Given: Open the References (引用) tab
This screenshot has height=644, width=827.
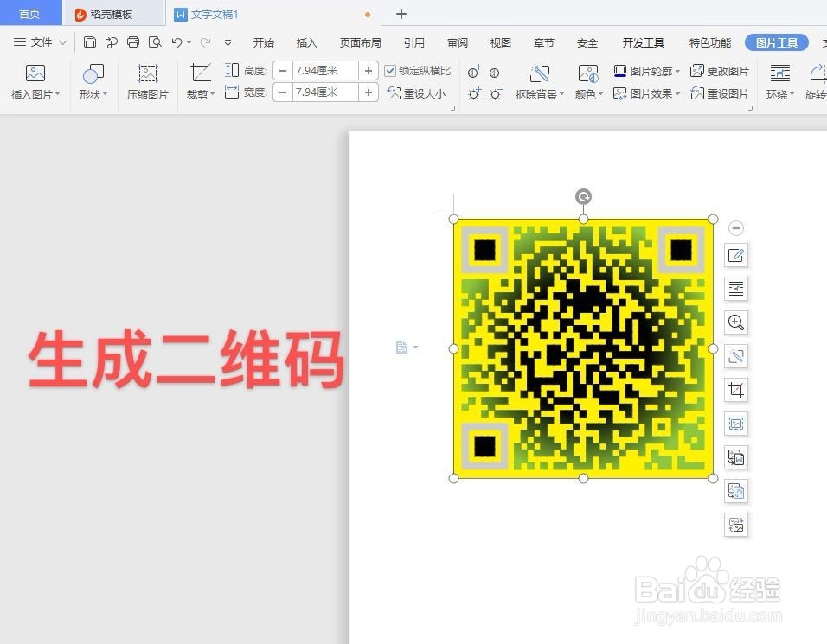Looking at the screenshot, I should (414, 42).
